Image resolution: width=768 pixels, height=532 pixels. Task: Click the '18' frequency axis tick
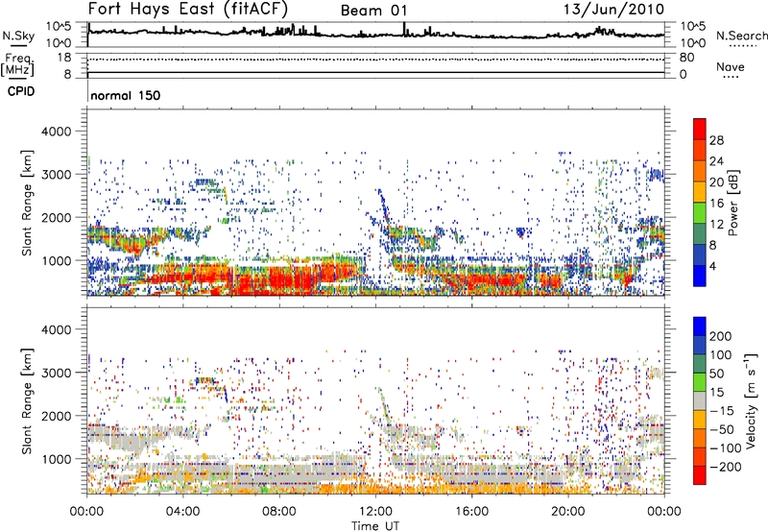pos(64,58)
